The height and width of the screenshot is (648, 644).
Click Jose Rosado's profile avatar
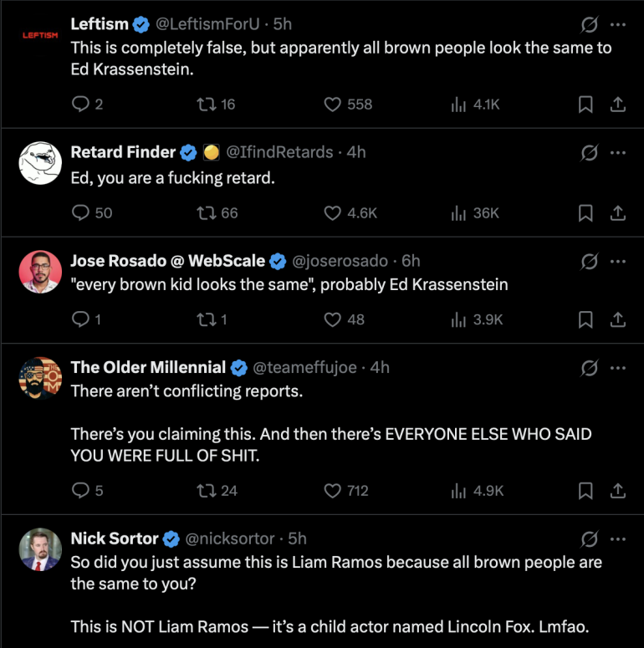(x=40, y=272)
